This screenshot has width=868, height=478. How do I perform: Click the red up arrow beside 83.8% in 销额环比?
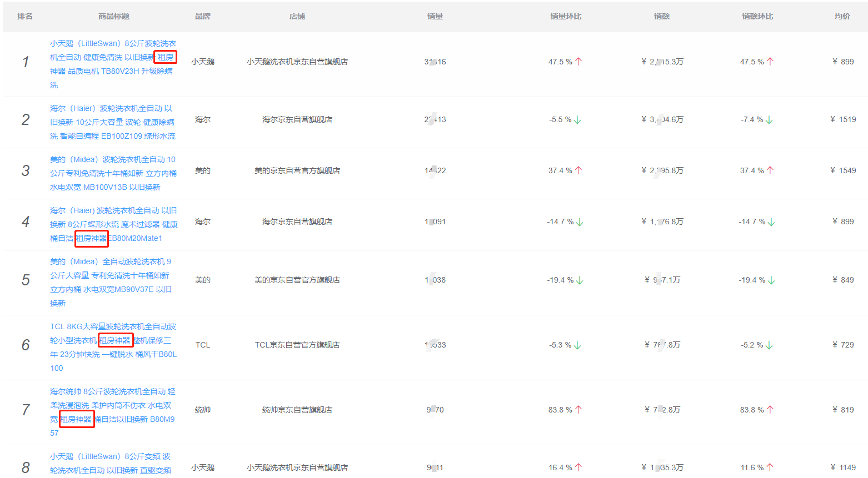(770, 410)
